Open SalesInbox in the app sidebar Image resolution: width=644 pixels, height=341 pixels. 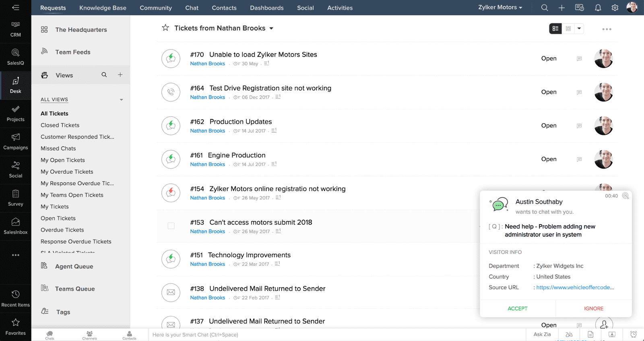click(x=15, y=226)
